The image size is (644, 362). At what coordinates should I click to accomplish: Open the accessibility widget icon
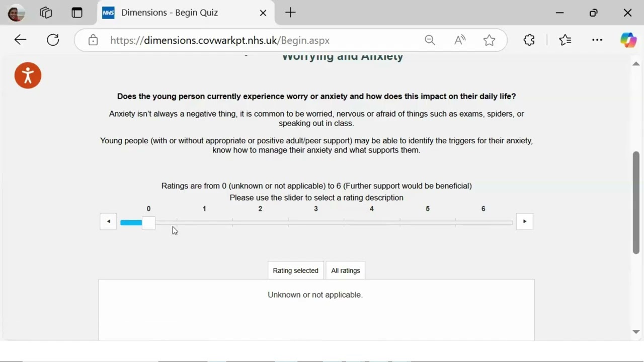[x=28, y=75]
